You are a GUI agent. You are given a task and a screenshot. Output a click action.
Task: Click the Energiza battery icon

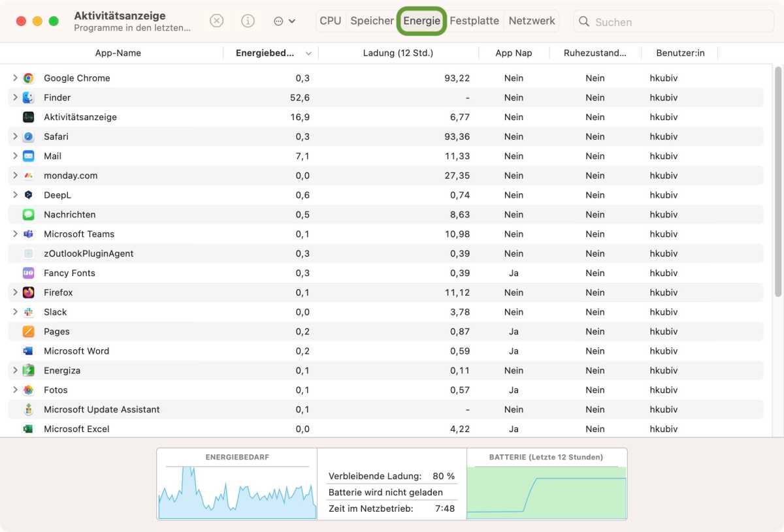28,371
